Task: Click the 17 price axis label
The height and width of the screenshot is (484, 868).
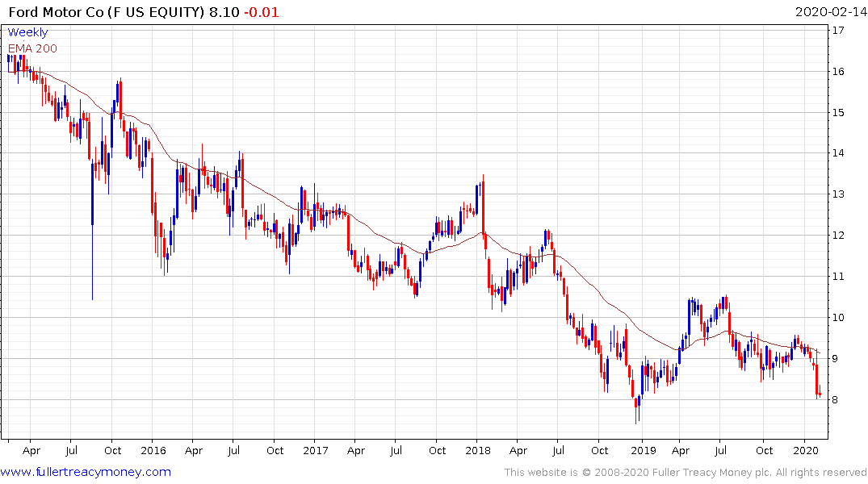Action: point(838,31)
